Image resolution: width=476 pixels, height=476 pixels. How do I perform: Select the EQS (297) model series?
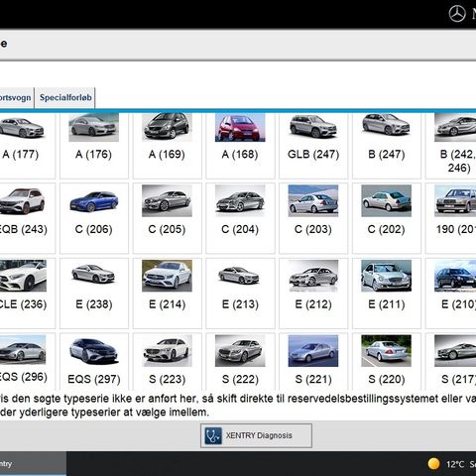pyautogui.click(x=94, y=361)
